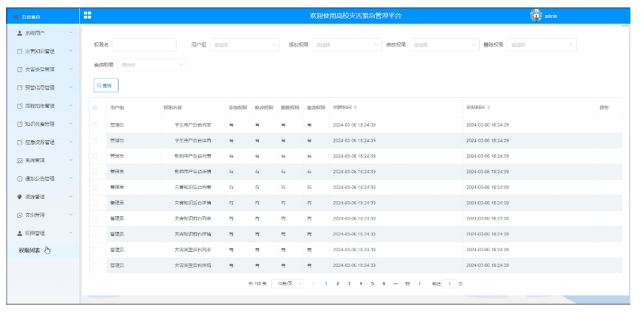The image size is (644, 312).
Task: Open the 查询权限 select dropdown
Action: (152, 65)
